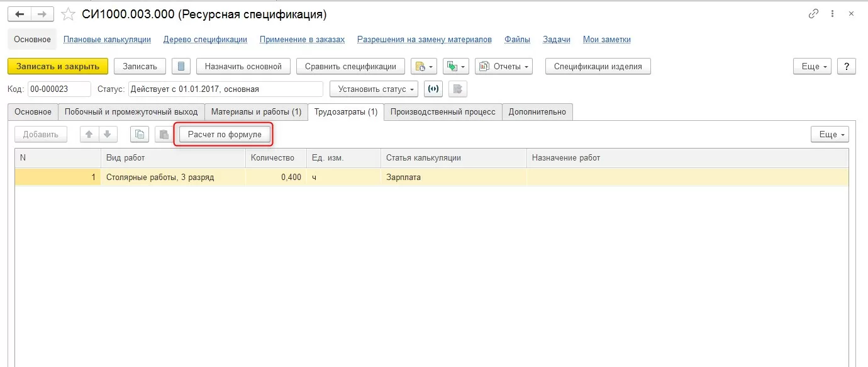Click the document list icon next to Записать
Image resolution: width=868 pixels, height=367 pixels.
[181, 66]
